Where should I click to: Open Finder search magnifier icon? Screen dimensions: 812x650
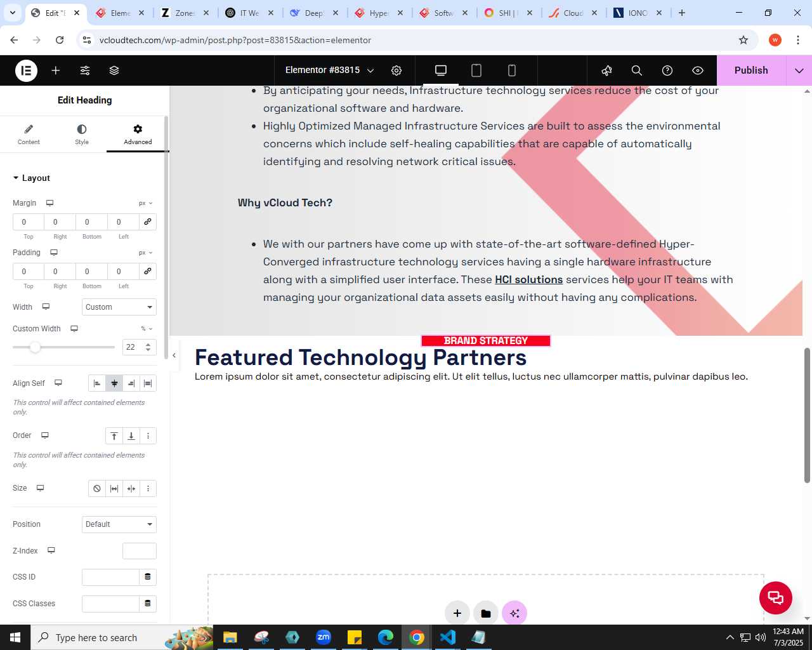(x=637, y=70)
